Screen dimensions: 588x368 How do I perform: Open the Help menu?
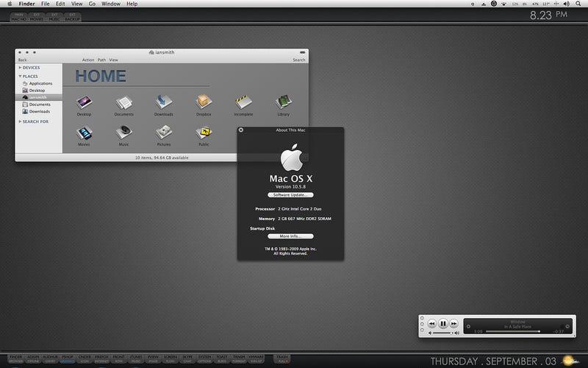pyautogui.click(x=132, y=4)
